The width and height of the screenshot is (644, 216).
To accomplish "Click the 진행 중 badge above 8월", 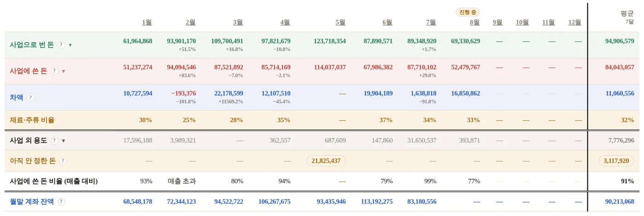I will (x=468, y=12).
